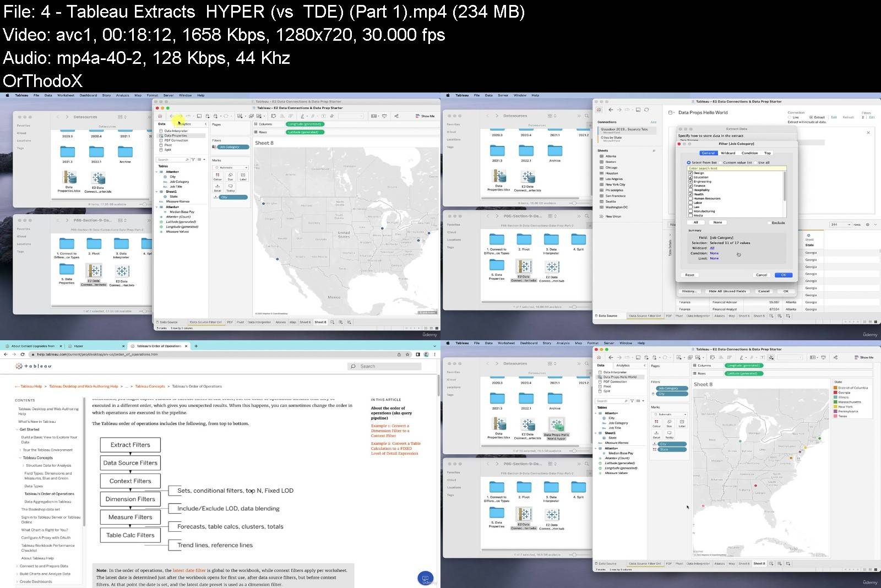Enable the Exclude checkbox
Viewport: 881px width, 588px height.
click(769, 222)
